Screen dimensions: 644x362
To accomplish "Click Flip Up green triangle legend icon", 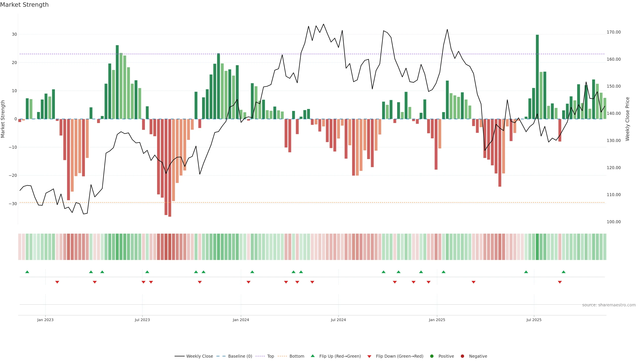I will pyautogui.click(x=312, y=356).
